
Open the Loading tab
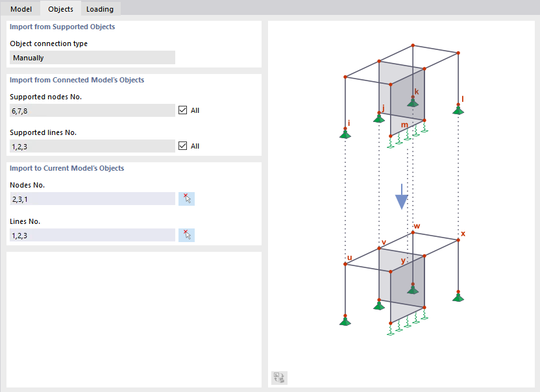(x=100, y=8)
